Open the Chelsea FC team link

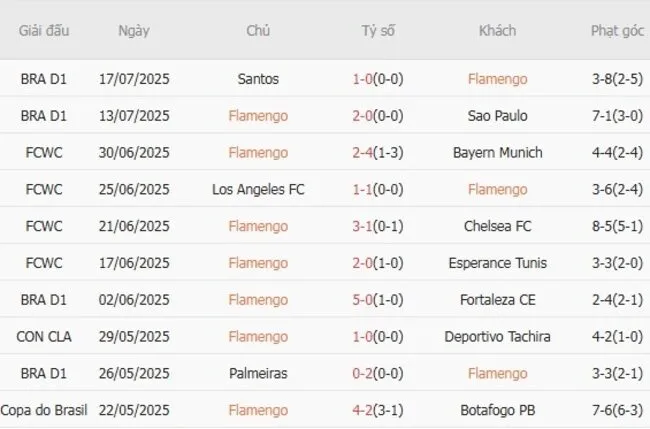[497, 226]
